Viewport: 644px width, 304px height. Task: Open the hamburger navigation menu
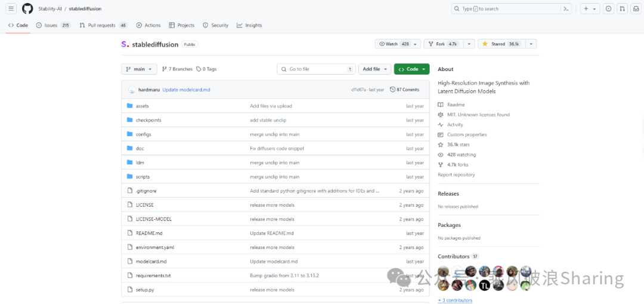pyautogui.click(x=11, y=8)
